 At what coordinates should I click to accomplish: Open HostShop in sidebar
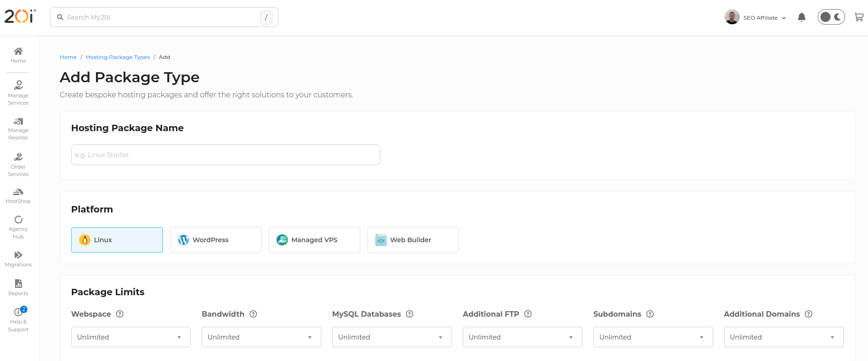point(18,196)
